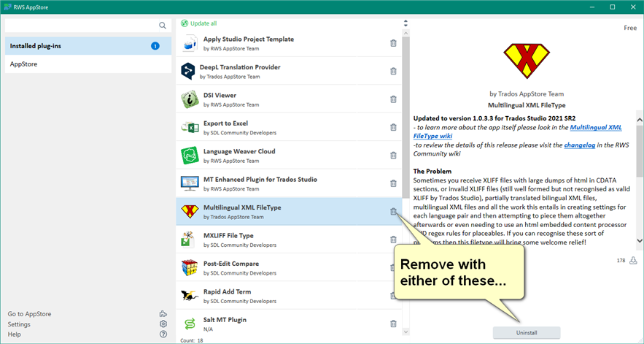Click description panel scroll down arrow
Image resolution: width=644 pixels, height=344 pixels.
640,241
